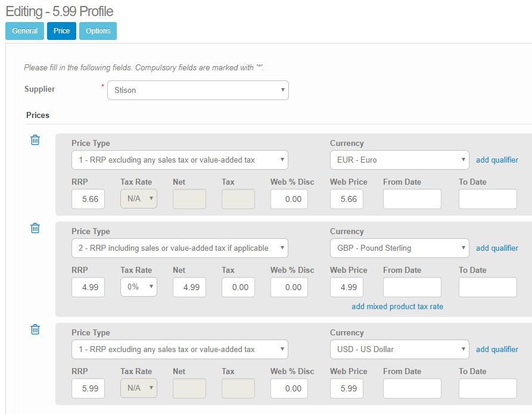Switch to the General tab
The height and width of the screenshot is (414, 532).
[x=24, y=30]
